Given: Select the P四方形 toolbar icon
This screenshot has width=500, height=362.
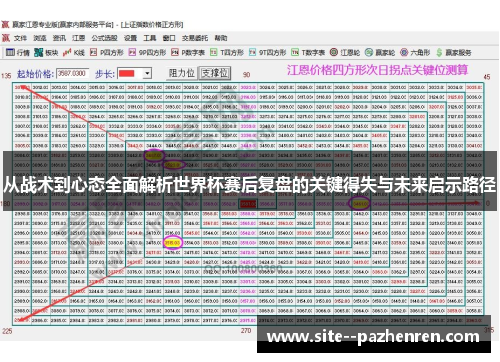Looking at the screenshot, I should [94, 52].
